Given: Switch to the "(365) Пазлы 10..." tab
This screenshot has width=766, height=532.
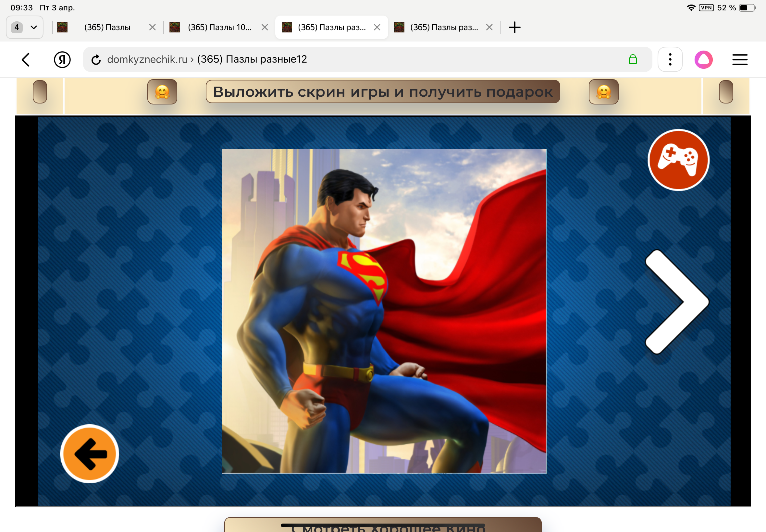Looking at the screenshot, I should 219,27.
